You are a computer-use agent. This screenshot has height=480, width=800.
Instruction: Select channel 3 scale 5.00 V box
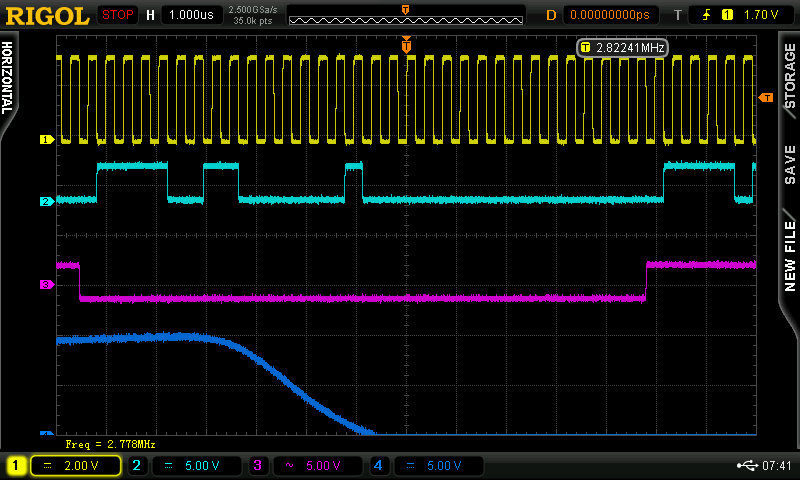click(x=317, y=465)
